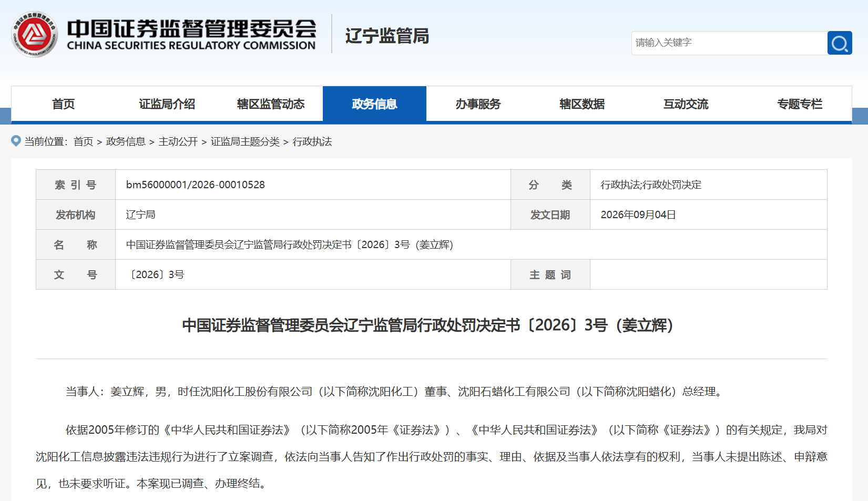Viewport: 868px width, 501px height.
Task: Select the 辖区监管动态 menu item
Action: coord(271,104)
